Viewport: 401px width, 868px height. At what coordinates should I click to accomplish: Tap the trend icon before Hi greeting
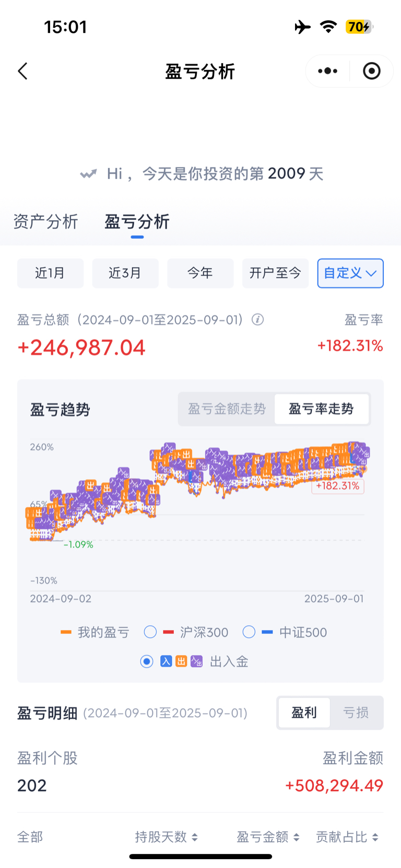point(88,174)
